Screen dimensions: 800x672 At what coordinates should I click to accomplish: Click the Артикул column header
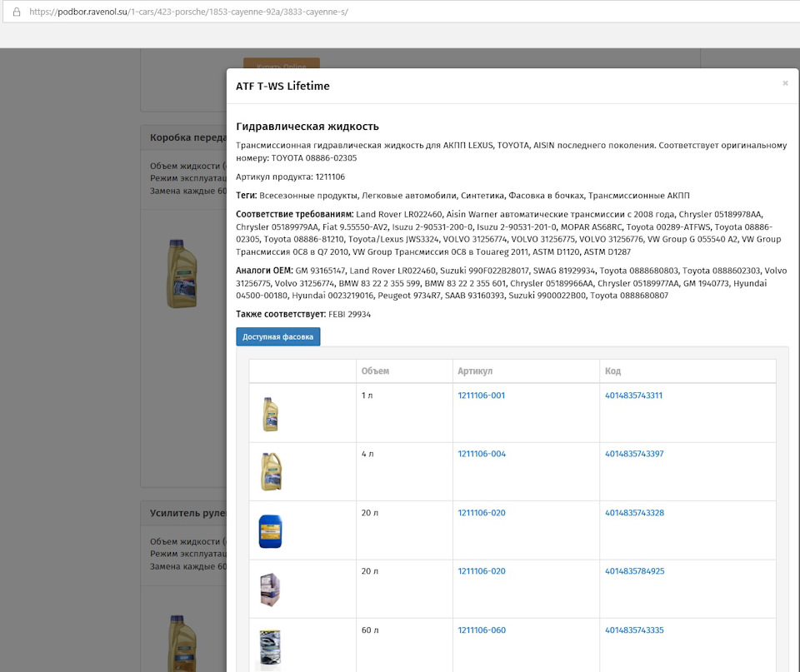coord(475,371)
